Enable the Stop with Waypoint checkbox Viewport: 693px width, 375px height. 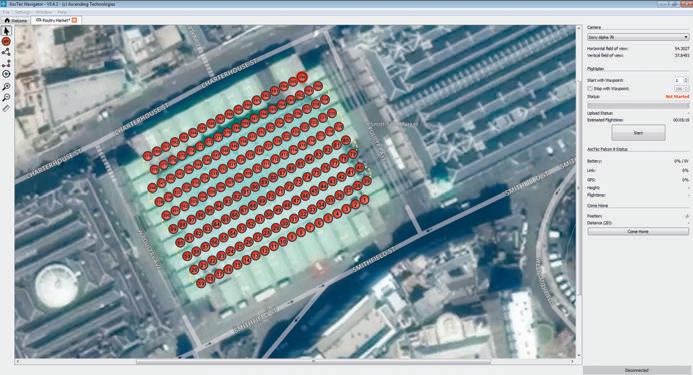[590, 88]
